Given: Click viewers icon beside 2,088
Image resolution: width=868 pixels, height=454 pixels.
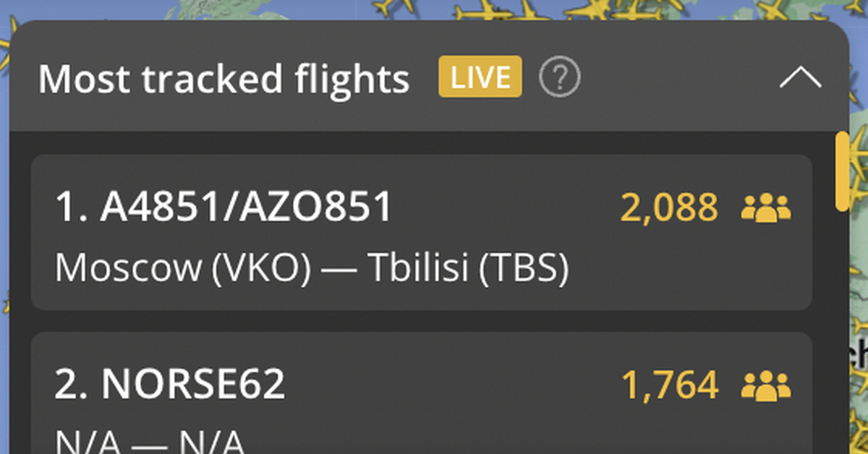Looking at the screenshot, I should [766, 207].
